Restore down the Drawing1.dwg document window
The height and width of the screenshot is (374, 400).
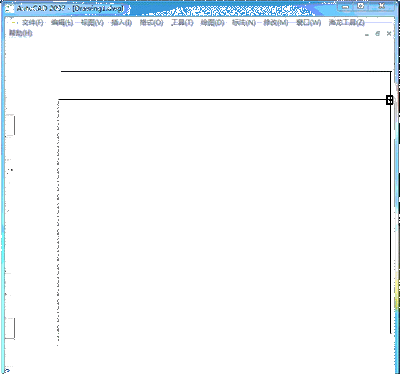tap(378, 33)
